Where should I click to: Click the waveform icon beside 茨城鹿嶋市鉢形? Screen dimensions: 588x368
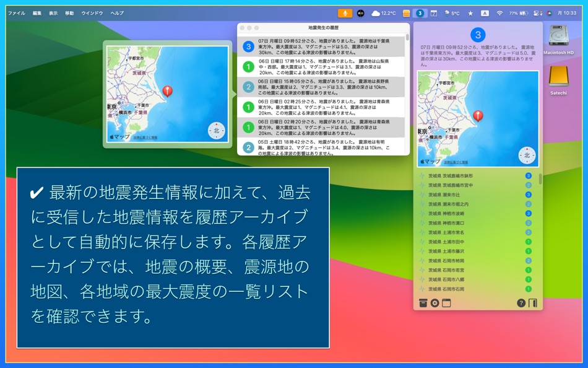pos(422,176)
